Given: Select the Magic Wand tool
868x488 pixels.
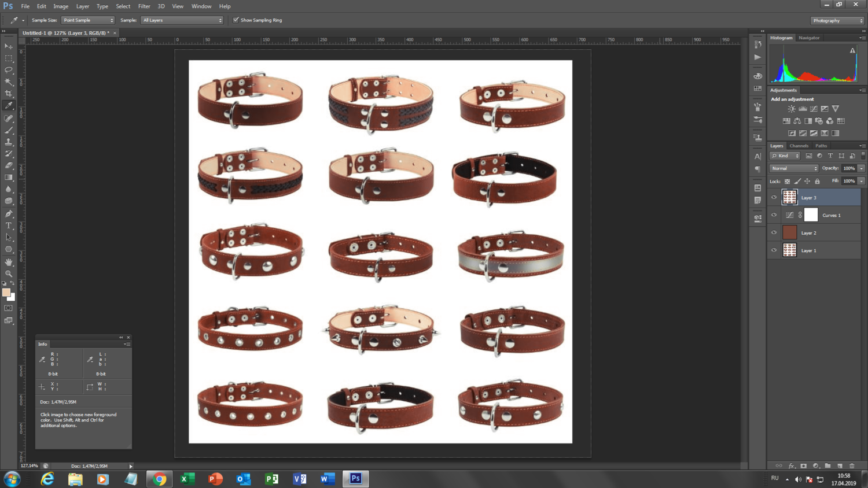Looking at the screenshot, I should 9,82.
